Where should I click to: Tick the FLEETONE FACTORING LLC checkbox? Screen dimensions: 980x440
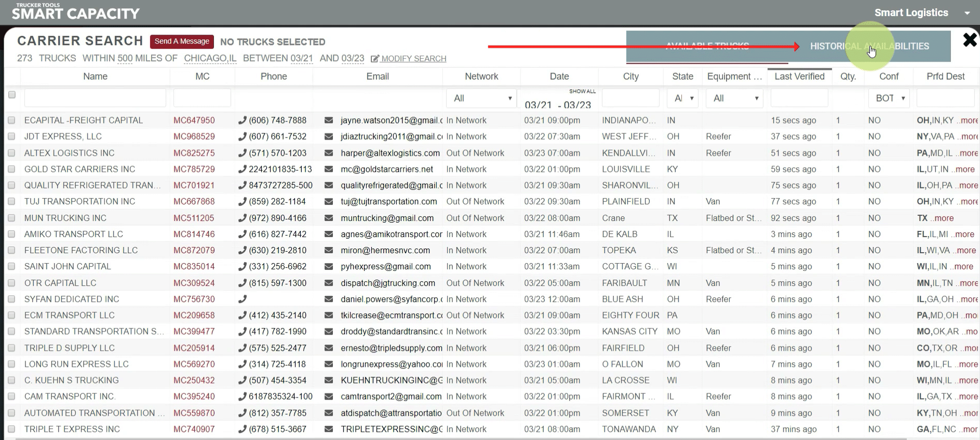click(x=11, y=250)
